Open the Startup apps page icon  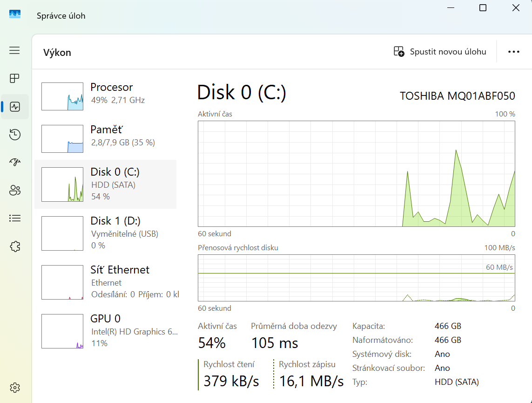coord(15,162)
